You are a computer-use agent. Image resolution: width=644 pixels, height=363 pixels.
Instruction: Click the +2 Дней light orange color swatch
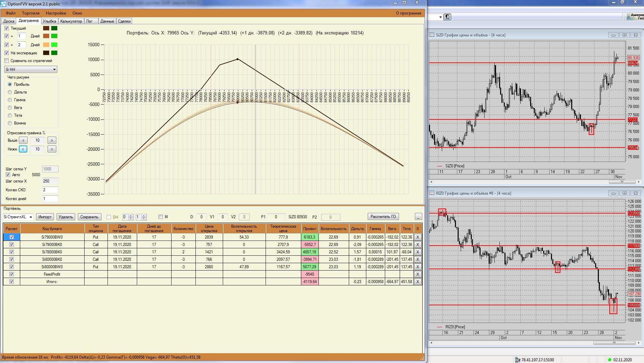pos(46,45)
